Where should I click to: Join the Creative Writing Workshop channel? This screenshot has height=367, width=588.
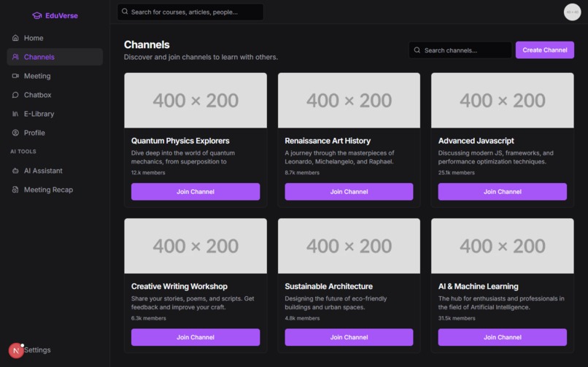click(196, 337)
